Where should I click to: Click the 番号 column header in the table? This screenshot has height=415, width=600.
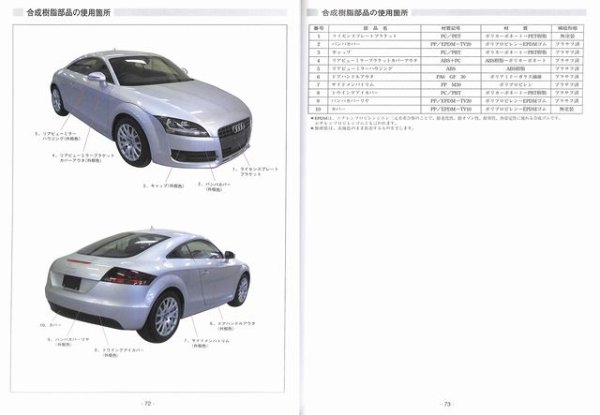click(x=319, y=28)
